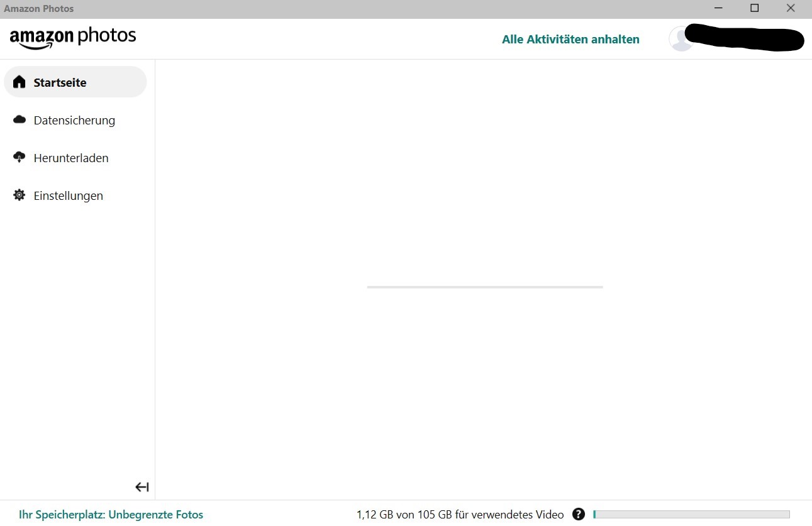The image size is (812, 526).
Task: Pause activities via Alle Aktivitäten anhalten
Action: 570,38
